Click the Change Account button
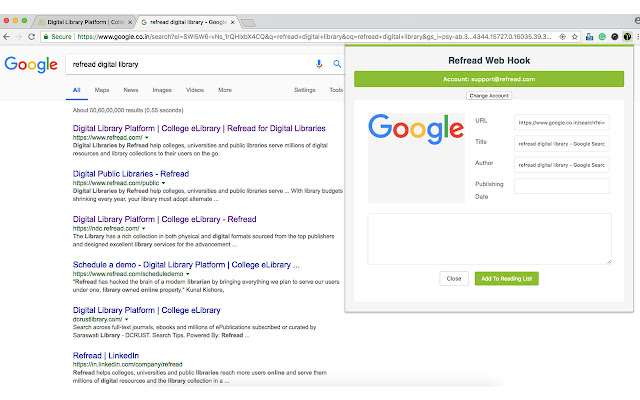 point(489,96)
